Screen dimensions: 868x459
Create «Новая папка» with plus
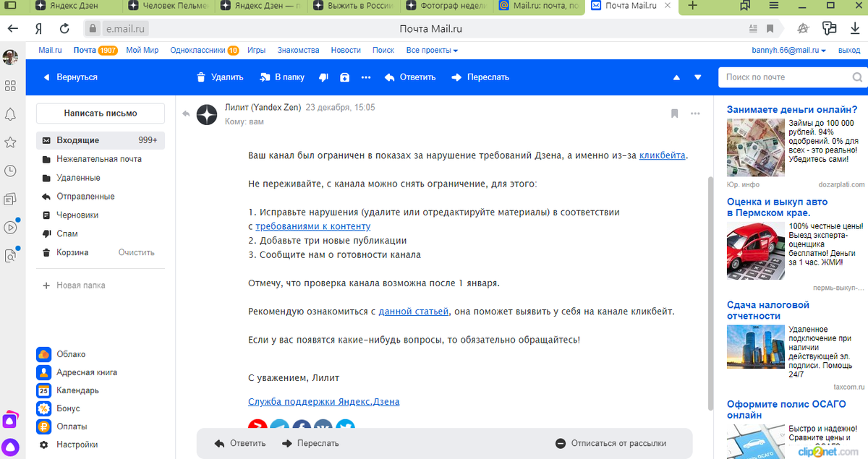tap(74, 286)
